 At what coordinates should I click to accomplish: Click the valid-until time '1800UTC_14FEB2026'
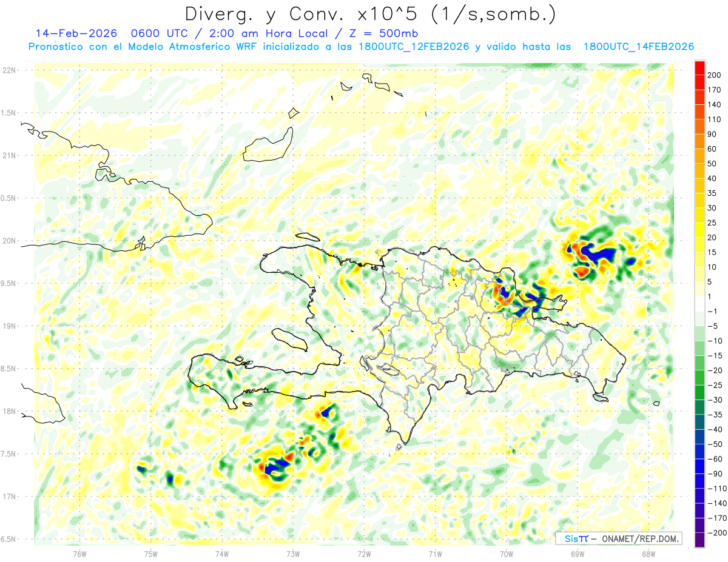click(638, 47)
